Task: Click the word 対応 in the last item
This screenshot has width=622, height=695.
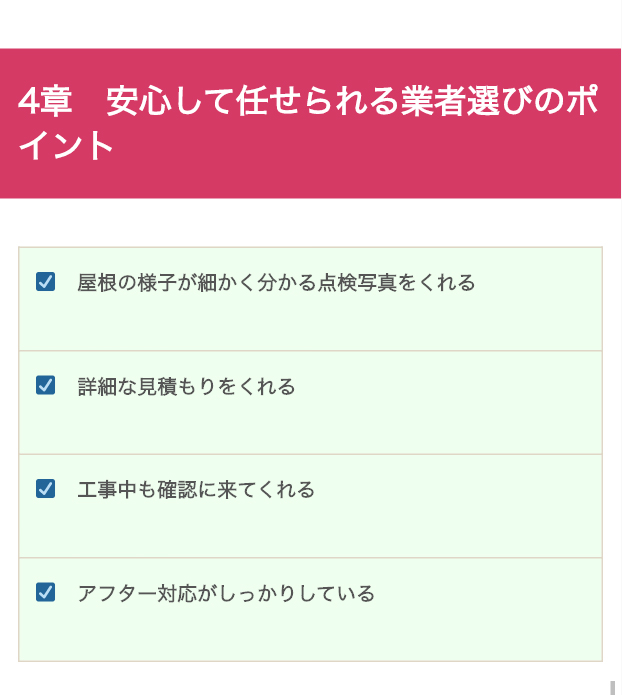Action: pos(177,593)
